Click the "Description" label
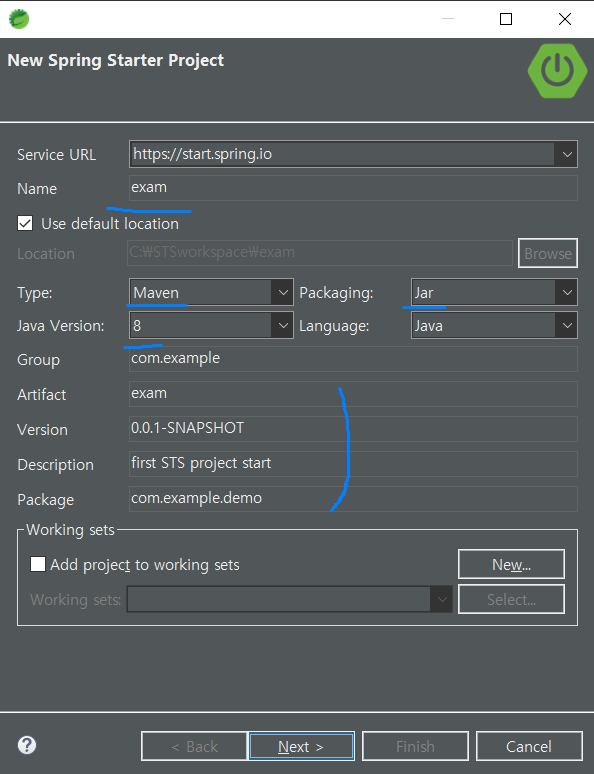Image resolution: width=594 pixels, height=774 pixels. pyautogui.click(x=55, y=465)
